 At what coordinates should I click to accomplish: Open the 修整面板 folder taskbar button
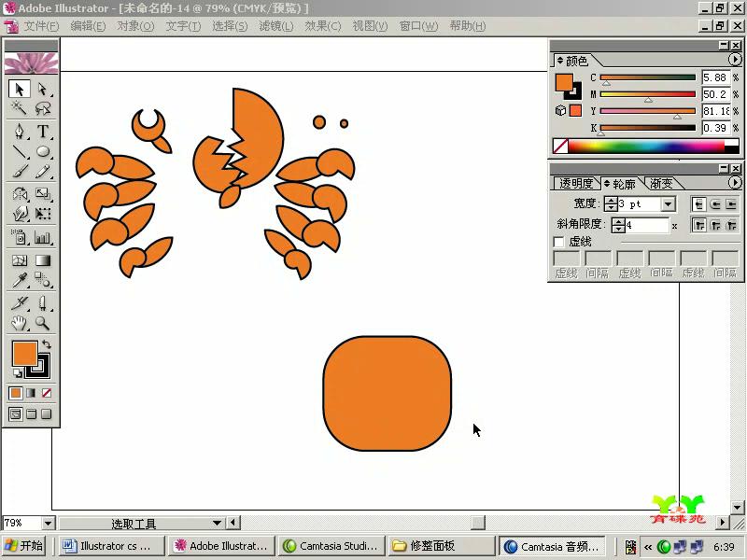(x=441, y=546)
